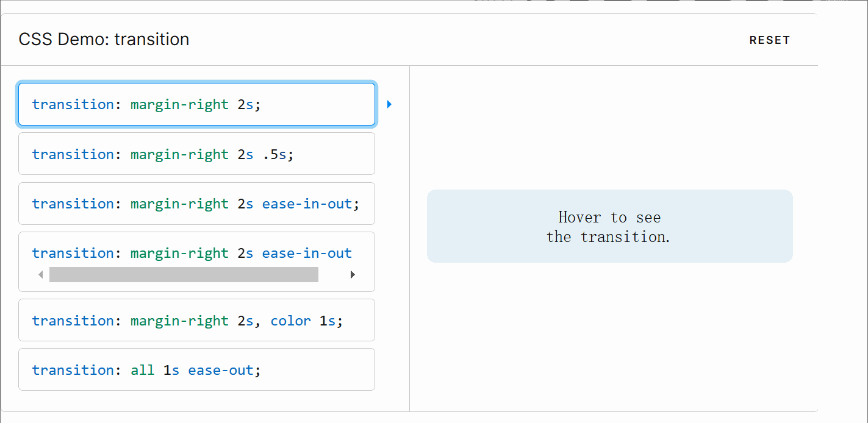
Task: Pick the truncated fourth ease-in-out example
Action: (x=196, y=253)
